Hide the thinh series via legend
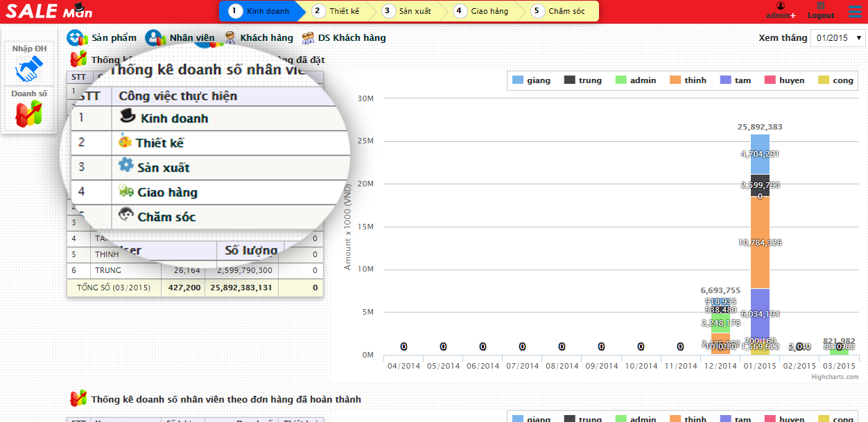This screenshot has height=422, width=868. (x=687, y=80)
